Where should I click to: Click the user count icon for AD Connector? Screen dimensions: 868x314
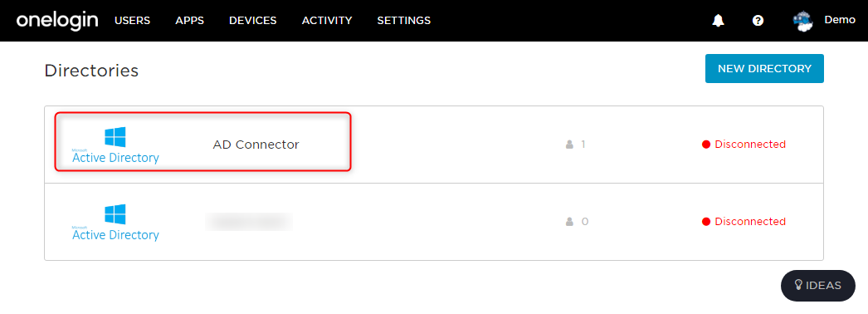[x=569, y=145]
